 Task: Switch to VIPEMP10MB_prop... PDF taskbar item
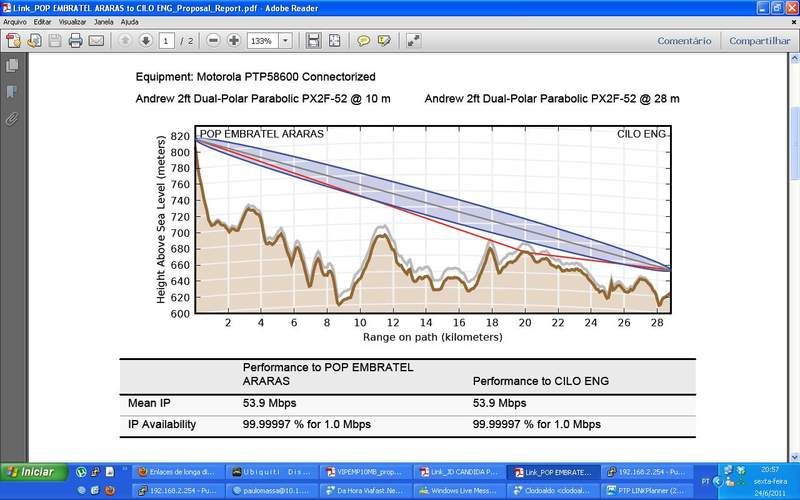click(x=366, y=472)
